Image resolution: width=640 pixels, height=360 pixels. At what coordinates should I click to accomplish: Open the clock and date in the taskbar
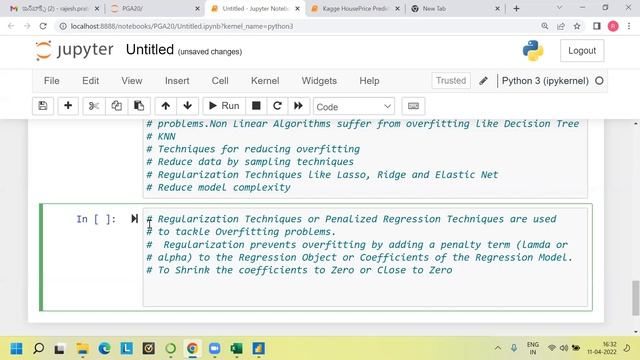point(602,348)
